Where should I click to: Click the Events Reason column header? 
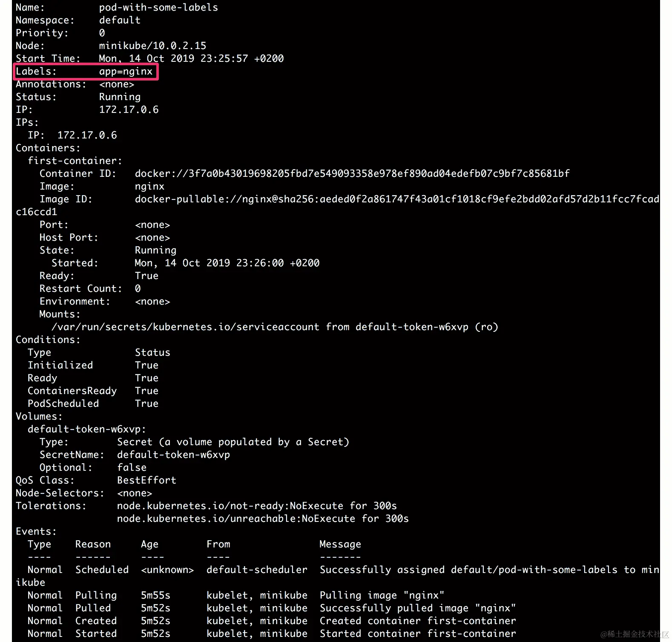pyautogui.click(x=93, y=544)
